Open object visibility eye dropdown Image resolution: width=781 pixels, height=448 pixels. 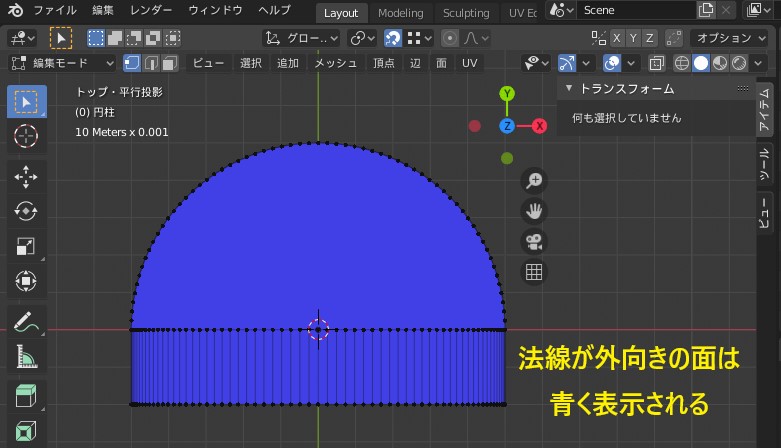(x=536, y=63)
